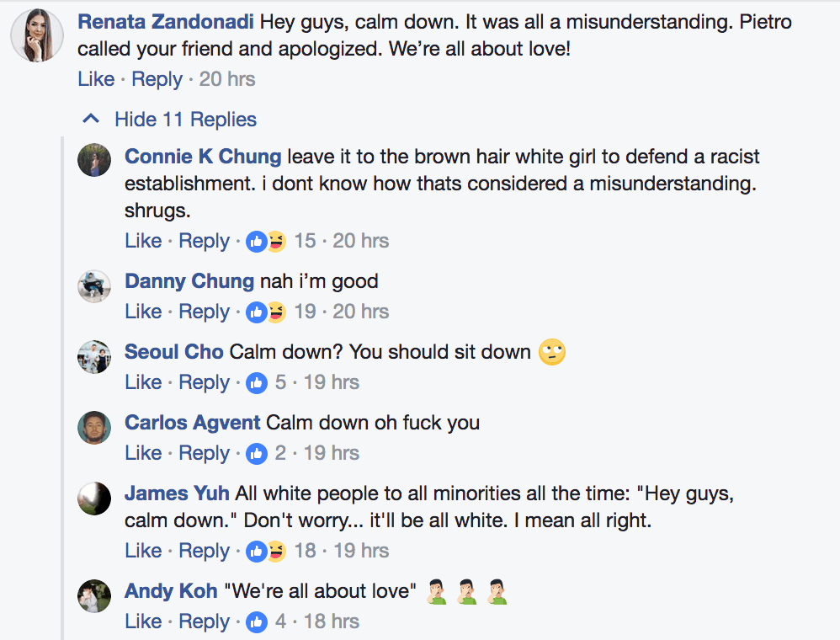Image resolution: width=840 pixels, height=640 pixels.
Task: Reply to Renata Zandonadi's comment
Action: (157, 79)
